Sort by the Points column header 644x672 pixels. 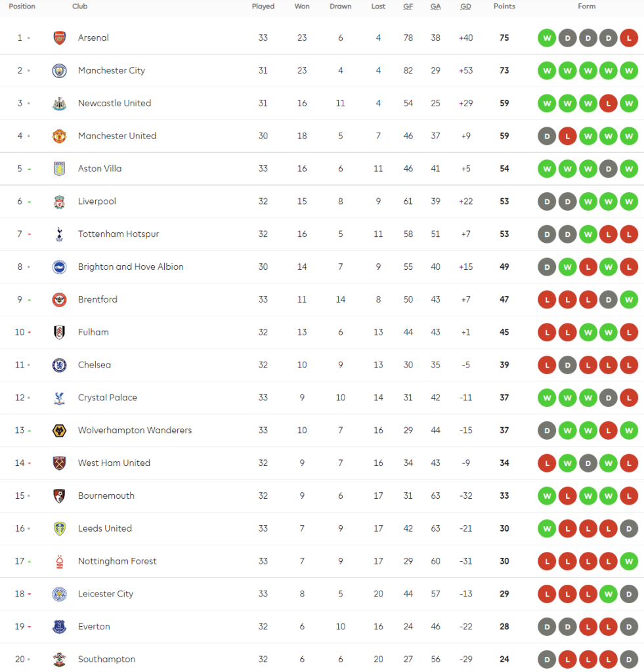(x=504, y=7)
